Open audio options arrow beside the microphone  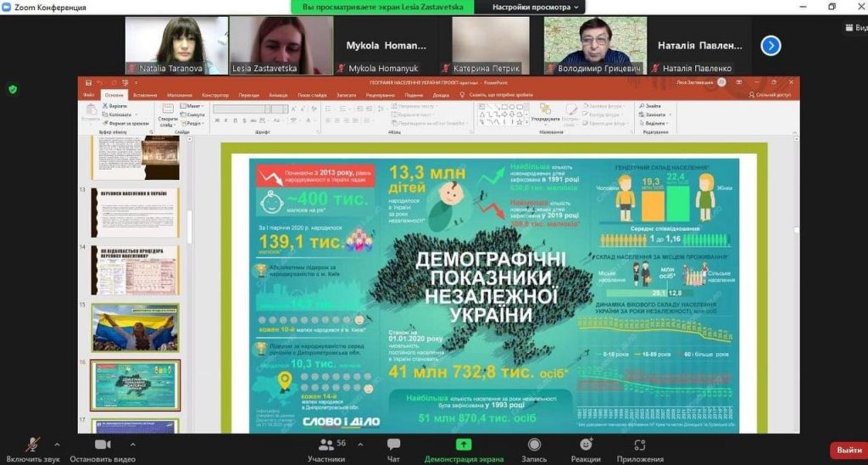[58, 444]
